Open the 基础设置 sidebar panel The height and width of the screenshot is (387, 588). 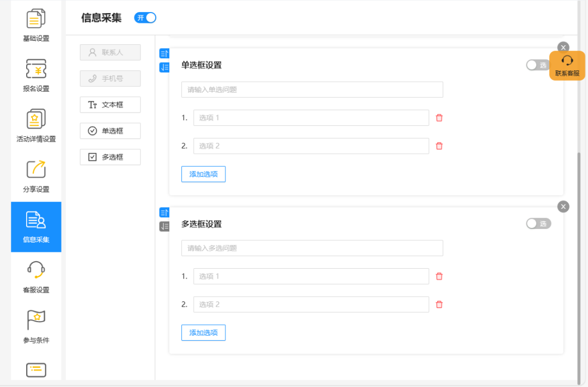pyautogui.click(x=36, y=25)
